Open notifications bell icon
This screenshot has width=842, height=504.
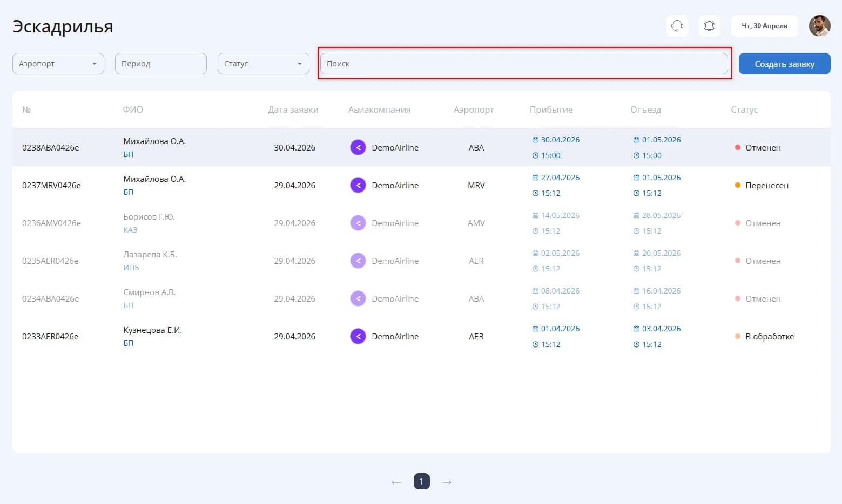710,26
